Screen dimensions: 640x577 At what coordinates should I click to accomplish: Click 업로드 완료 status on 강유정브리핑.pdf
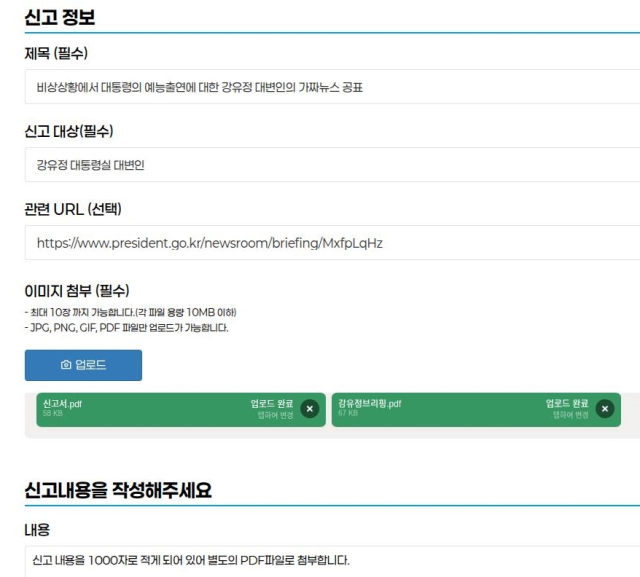(x=567, y=403)
